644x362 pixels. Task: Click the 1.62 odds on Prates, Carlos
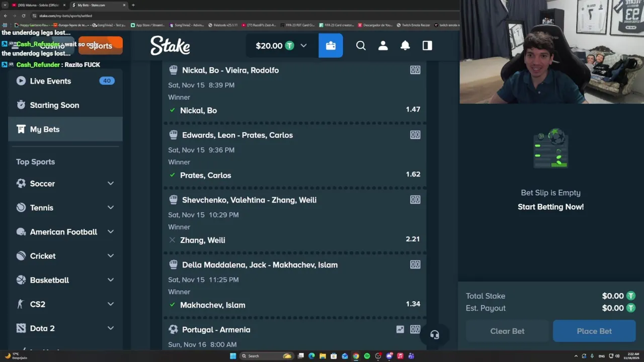[413, 174]
